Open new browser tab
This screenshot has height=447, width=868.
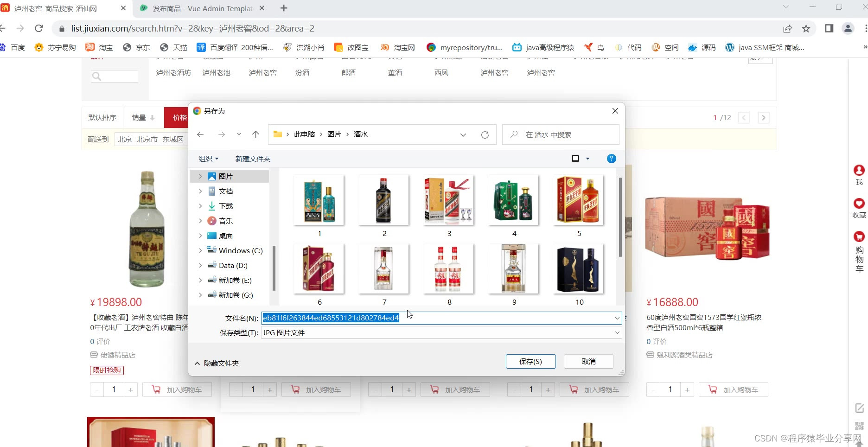284,8
